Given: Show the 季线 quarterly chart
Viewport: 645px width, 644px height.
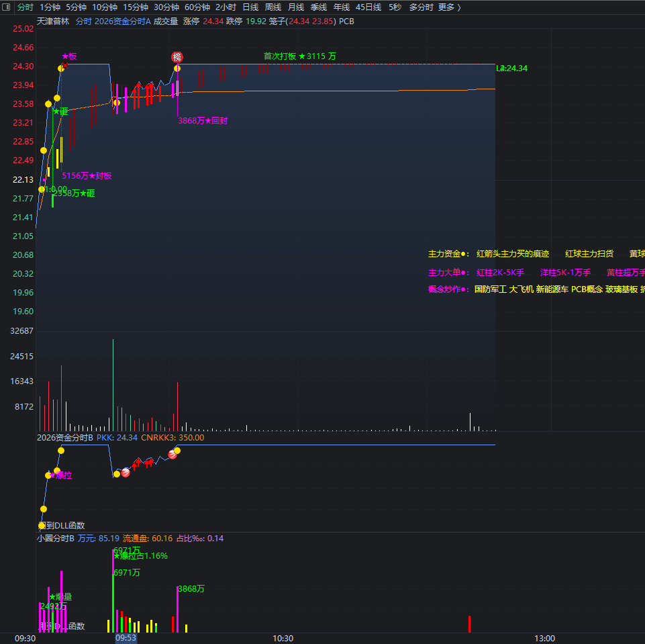Looking at the screenshot, I should pos(319,7).
